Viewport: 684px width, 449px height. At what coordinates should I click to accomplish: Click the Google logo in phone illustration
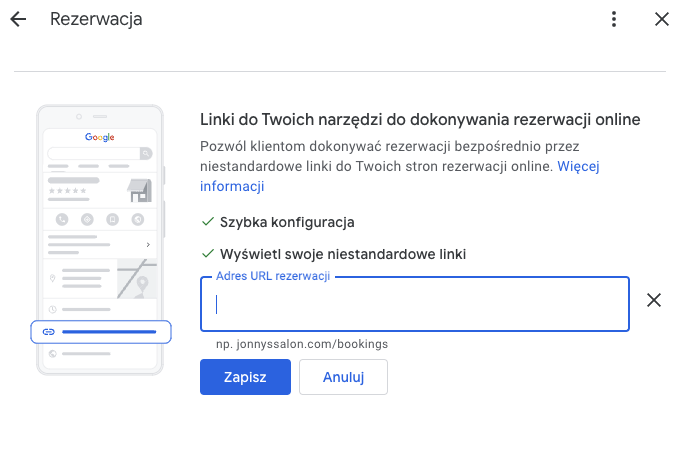[x=100, y=136]
